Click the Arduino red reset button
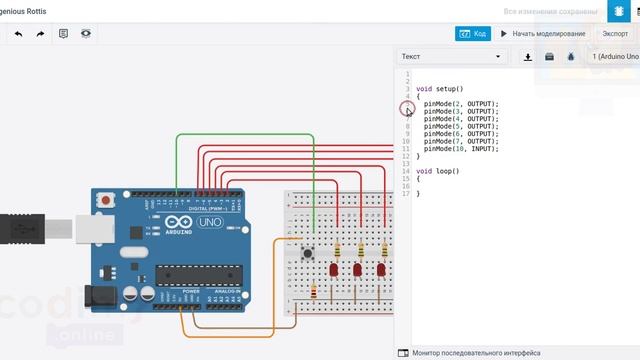The width and height of the screenshot is (640, 360). coord(106,200)
